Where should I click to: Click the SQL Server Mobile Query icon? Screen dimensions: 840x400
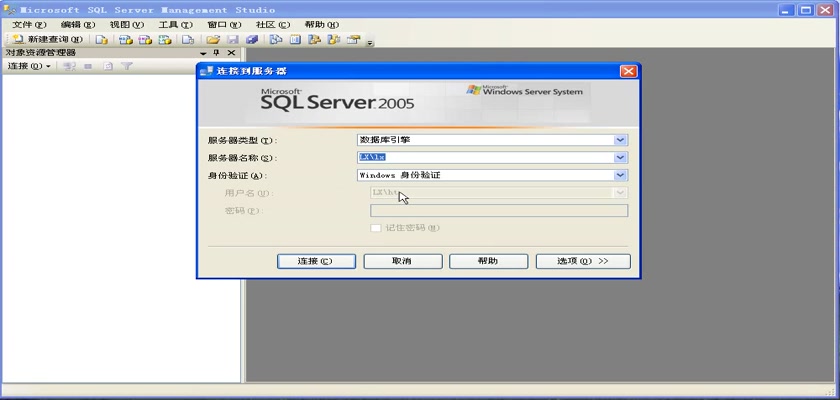[x=188, y=40]
